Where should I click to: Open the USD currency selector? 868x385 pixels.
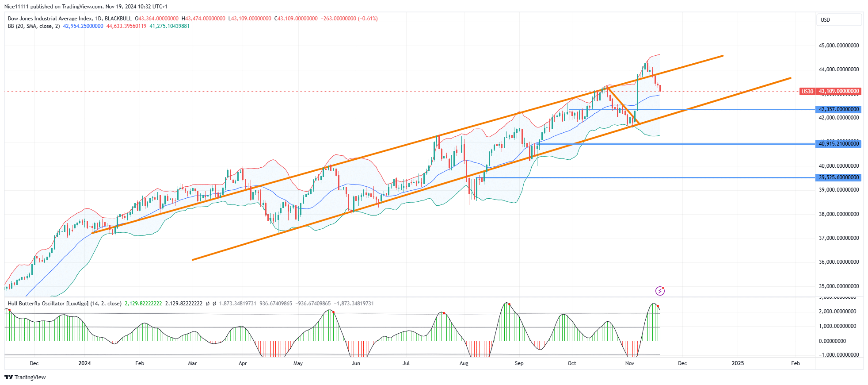tap(839, 19)
